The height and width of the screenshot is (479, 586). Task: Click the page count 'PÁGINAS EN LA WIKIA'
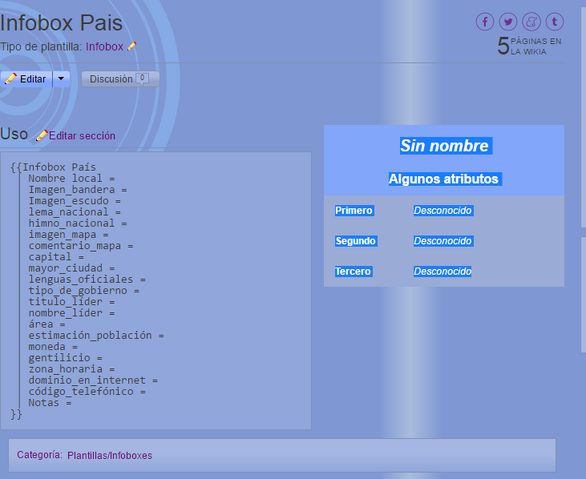[529, 46]
